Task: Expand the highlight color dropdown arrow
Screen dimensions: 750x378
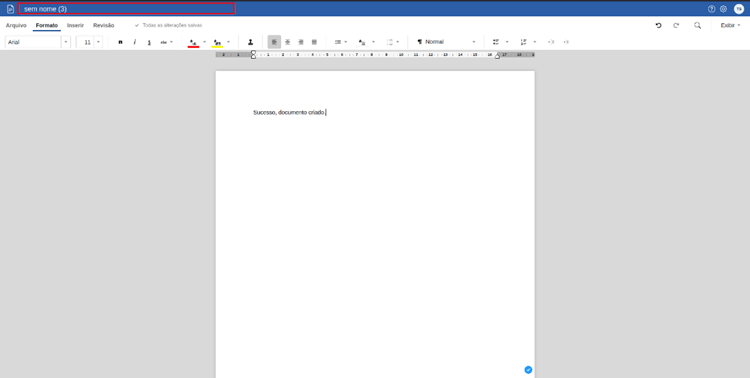Action: (228, 42)
